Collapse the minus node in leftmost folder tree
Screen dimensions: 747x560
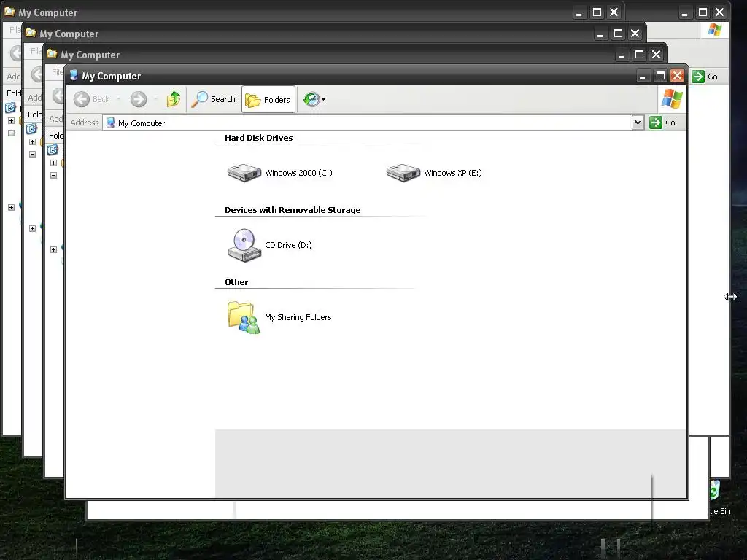pos(11,133)
